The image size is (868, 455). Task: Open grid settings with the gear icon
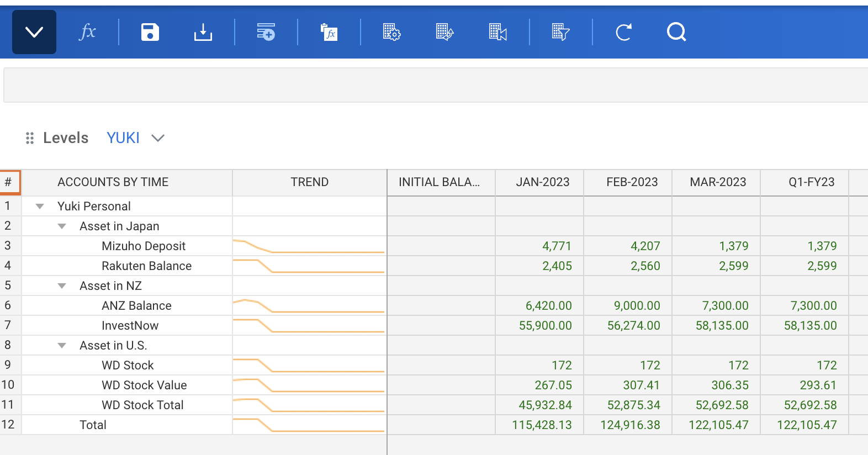[x=391, y=32]
